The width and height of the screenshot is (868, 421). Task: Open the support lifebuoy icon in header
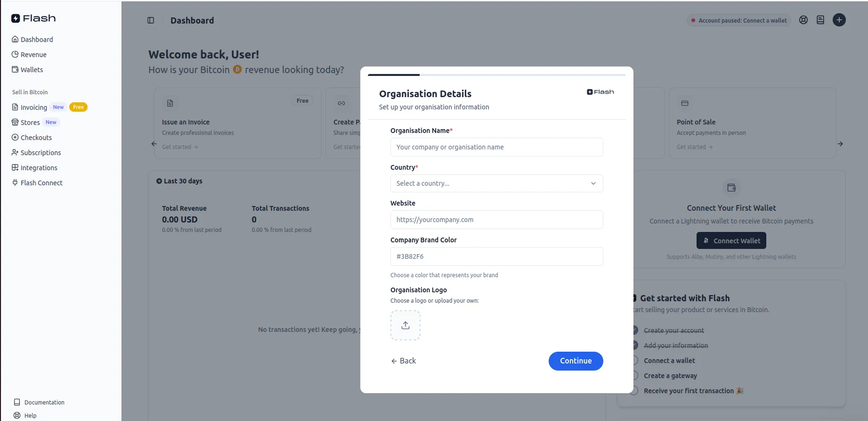(803, 20)
